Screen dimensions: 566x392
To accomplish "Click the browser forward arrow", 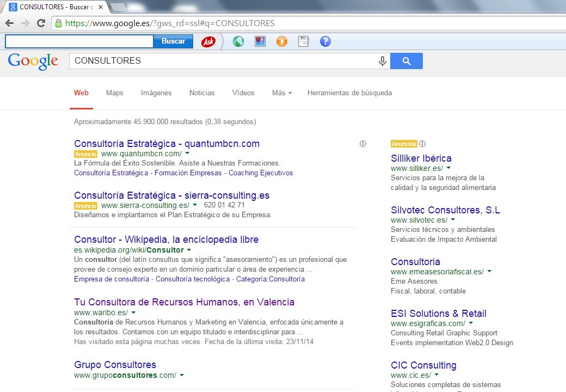I will (x=25, y=23).
